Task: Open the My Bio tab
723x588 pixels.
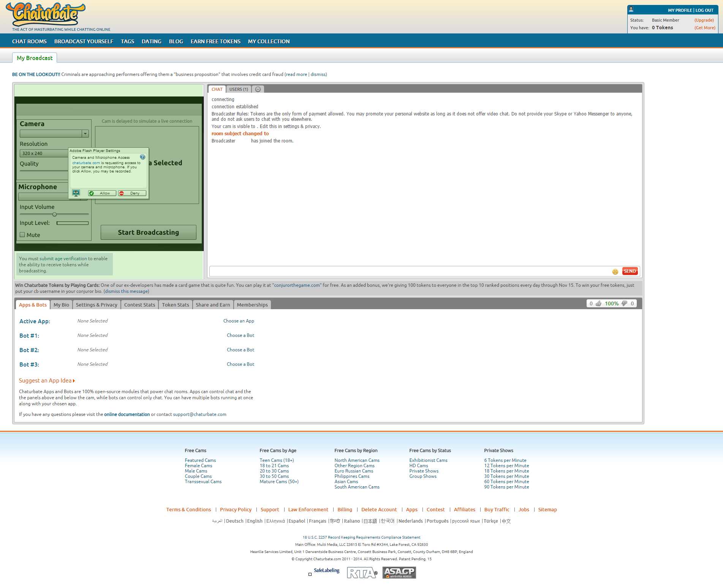Action: pyautogui.click(x=61, y=305)
